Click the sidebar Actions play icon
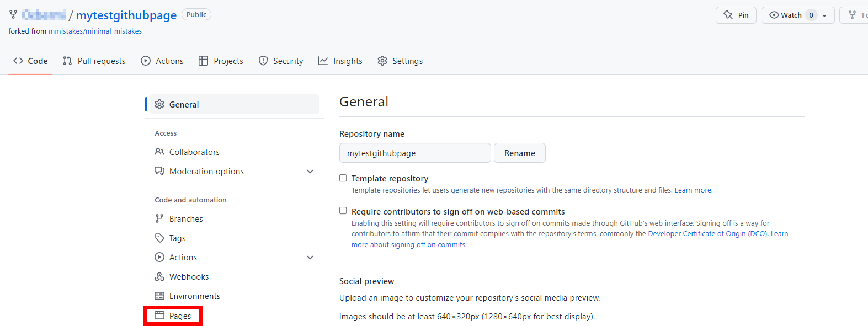Viewport: 868px width, 326px height. click(x=159, y=257)
